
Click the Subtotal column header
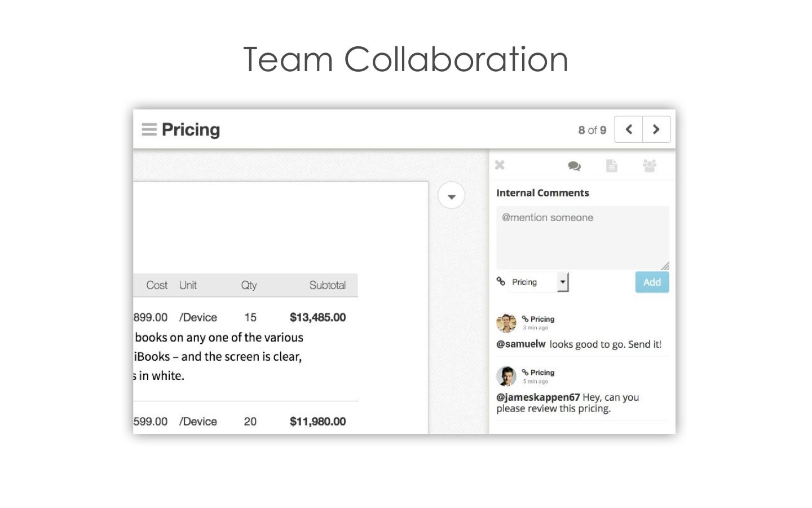click(327, 286)
